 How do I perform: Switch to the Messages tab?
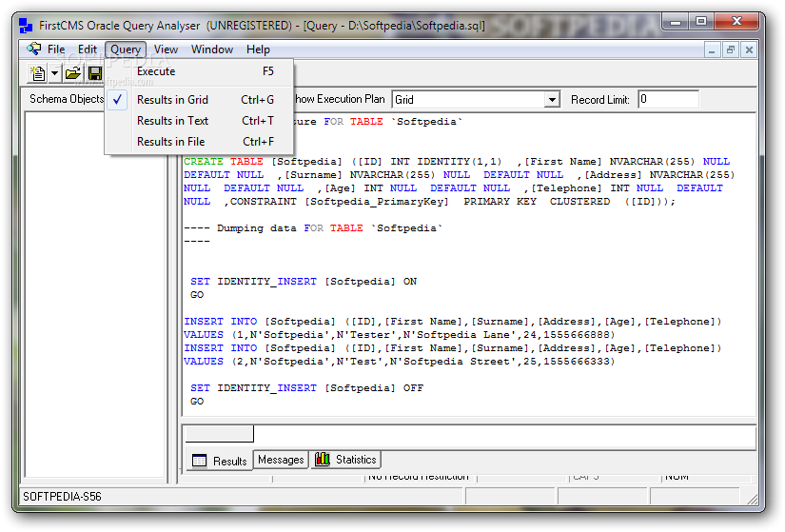281,460
